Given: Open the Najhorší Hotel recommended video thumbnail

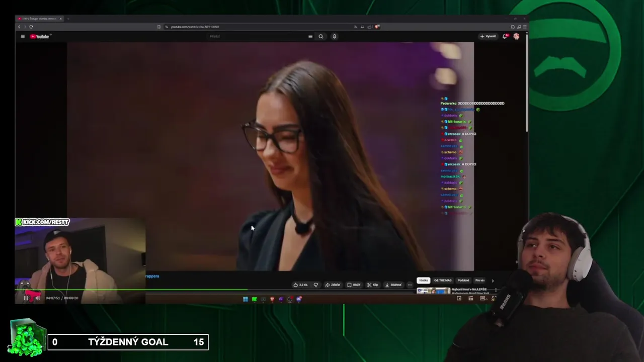Looking at the screenshot, I should point(433,291).
